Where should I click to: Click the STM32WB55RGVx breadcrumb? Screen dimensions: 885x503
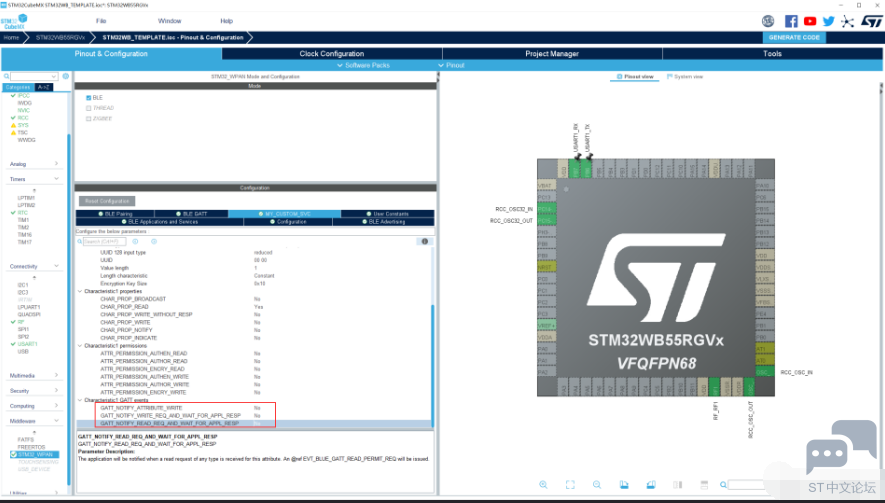[x=60, y=37]
